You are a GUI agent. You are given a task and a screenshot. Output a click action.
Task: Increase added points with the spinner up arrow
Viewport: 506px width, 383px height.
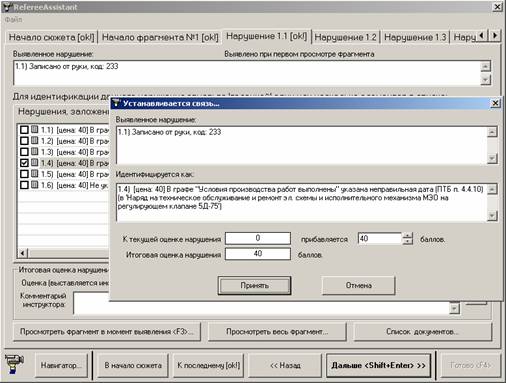pos(407,236)
